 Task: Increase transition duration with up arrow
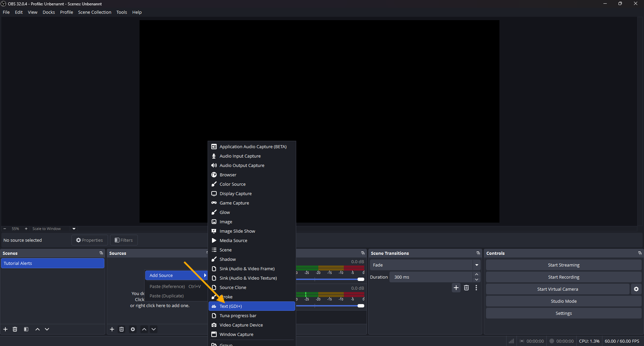pos(477,275)
